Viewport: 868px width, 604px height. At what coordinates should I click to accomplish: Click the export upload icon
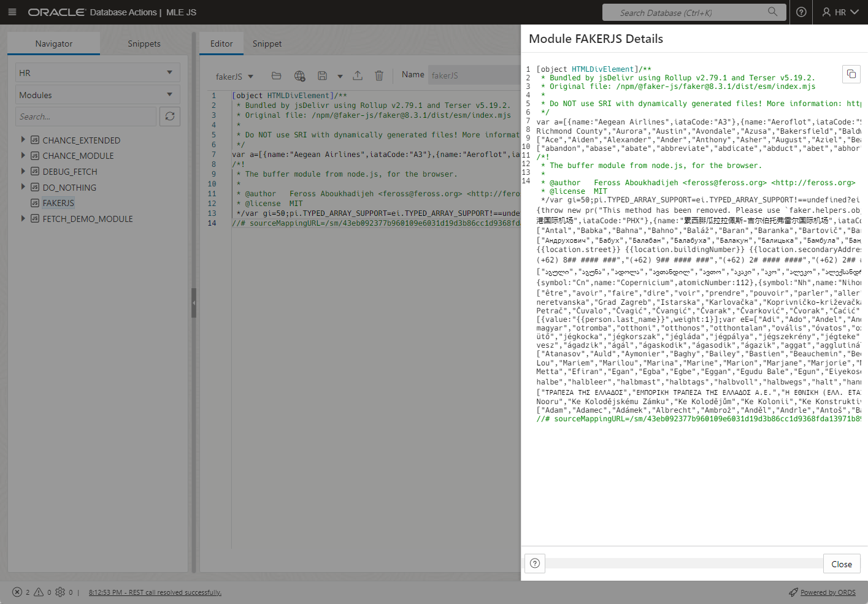point(358,75)
